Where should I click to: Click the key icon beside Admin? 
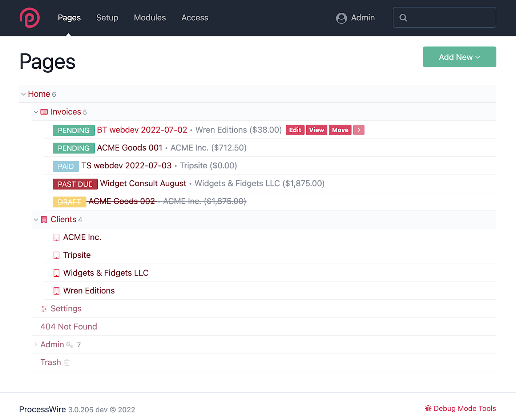(x=70, y=345)
